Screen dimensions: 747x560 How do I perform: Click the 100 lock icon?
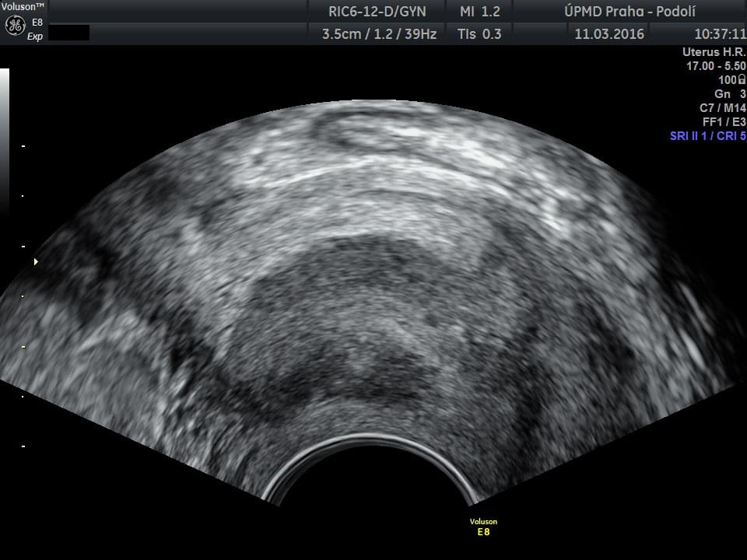742,79
